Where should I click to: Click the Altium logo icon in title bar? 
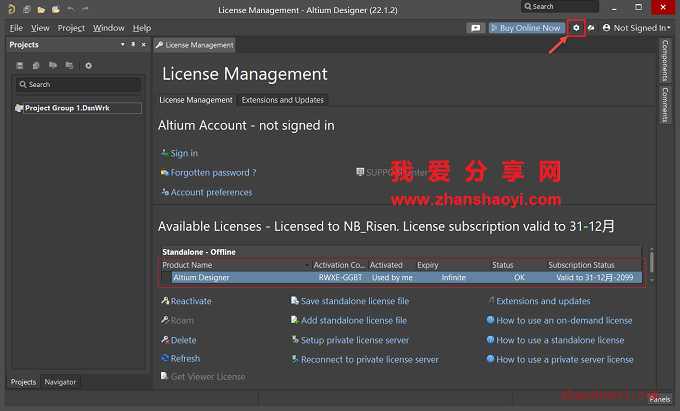12,9
